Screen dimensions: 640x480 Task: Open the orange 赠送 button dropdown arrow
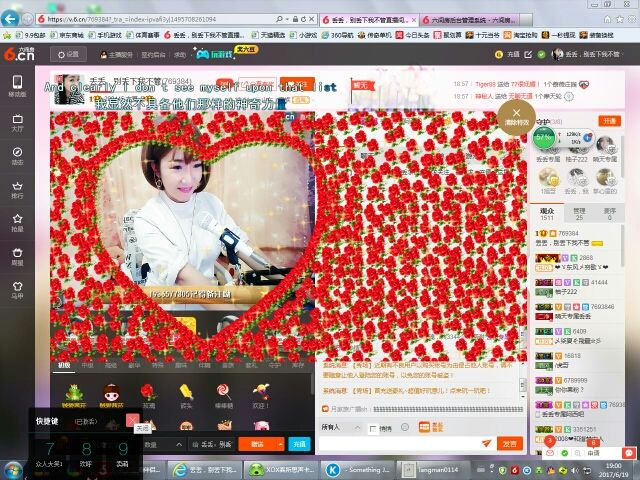tap(280, 444)
